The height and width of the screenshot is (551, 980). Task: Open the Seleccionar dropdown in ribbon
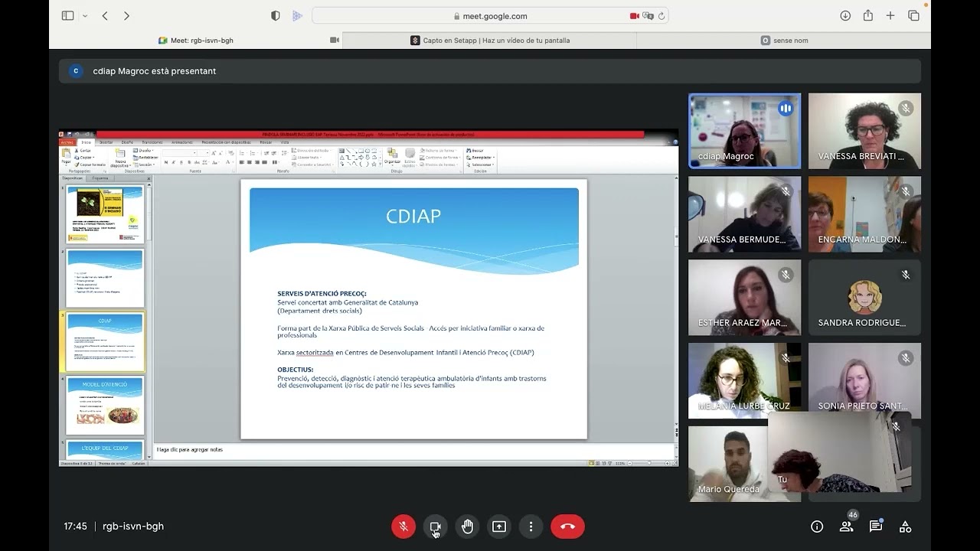481,165
